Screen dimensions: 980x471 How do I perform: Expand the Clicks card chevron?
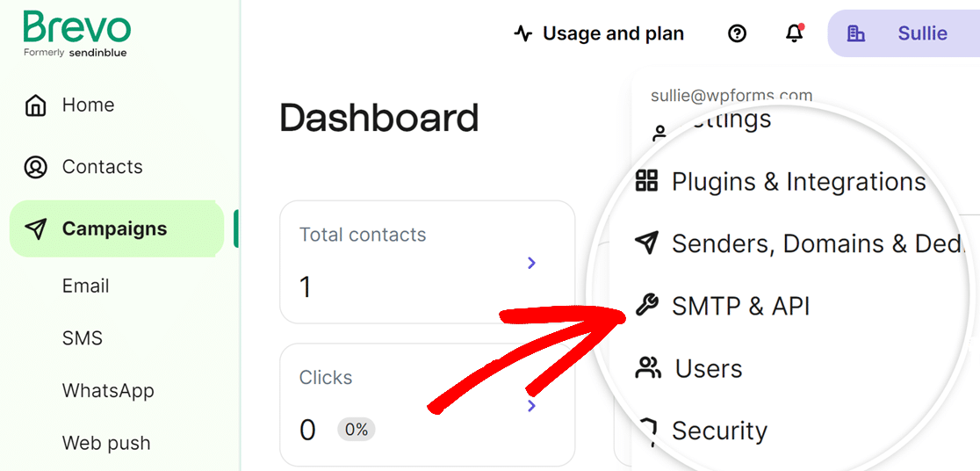tap(532, 406)
